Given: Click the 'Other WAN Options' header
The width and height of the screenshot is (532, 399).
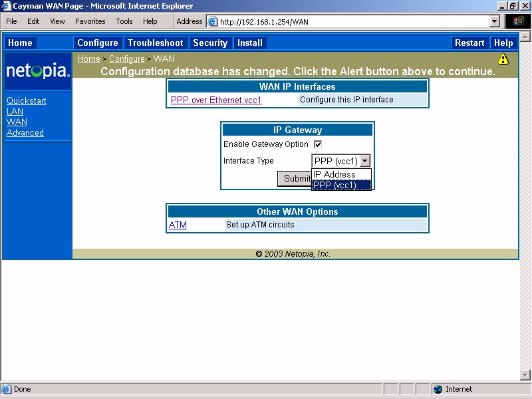Looking at the screenshot, I should 297,211.
